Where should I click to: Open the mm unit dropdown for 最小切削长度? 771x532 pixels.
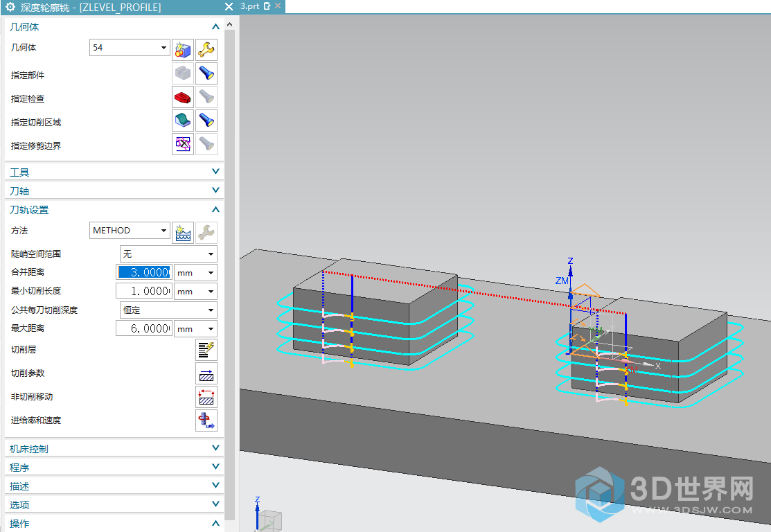pos(196,292)
